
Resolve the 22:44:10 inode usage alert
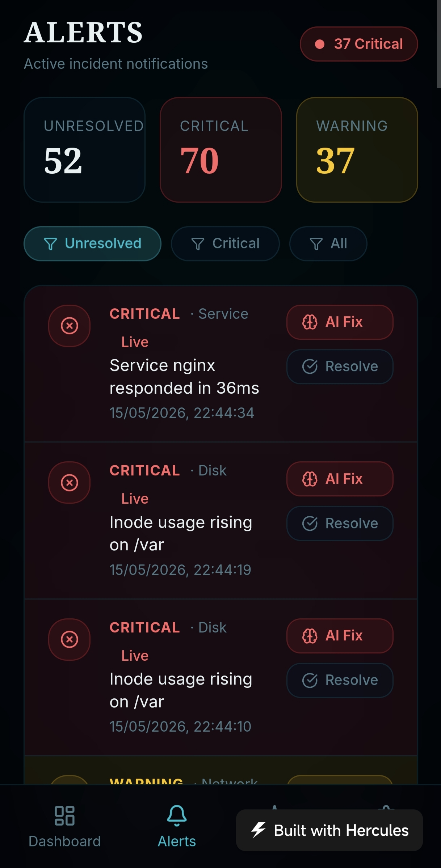340,680
